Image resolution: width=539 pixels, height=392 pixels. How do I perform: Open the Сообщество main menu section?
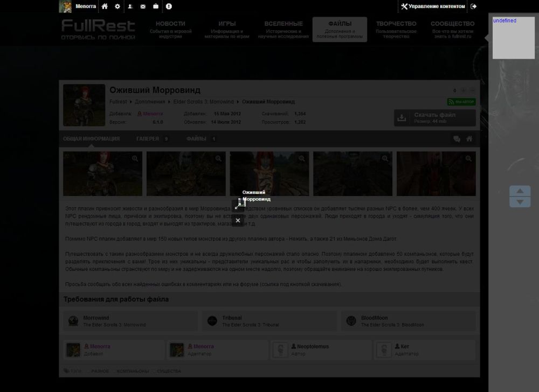click(452, 29)
